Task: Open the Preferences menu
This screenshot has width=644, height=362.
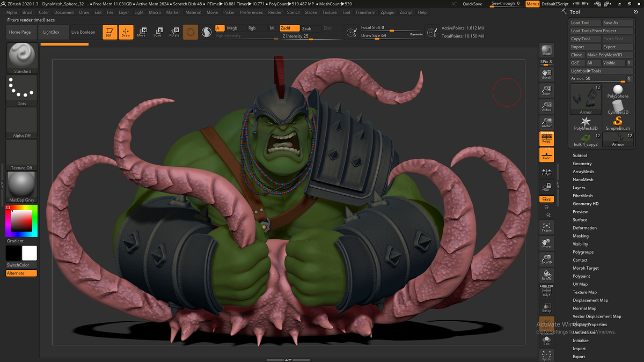Action: point(252,12)
